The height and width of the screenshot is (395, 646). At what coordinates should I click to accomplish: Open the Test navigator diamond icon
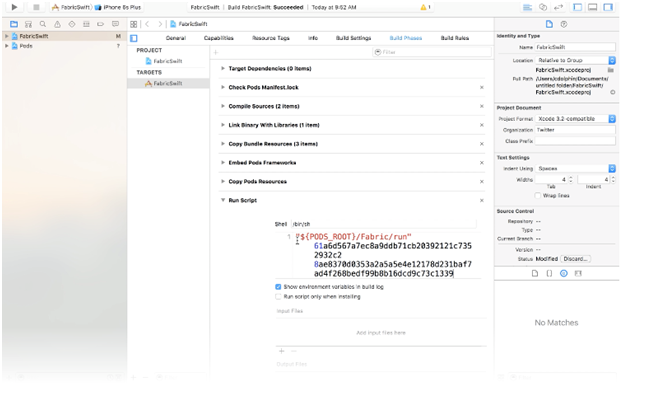pyautogui.click(x=72, y=24)
